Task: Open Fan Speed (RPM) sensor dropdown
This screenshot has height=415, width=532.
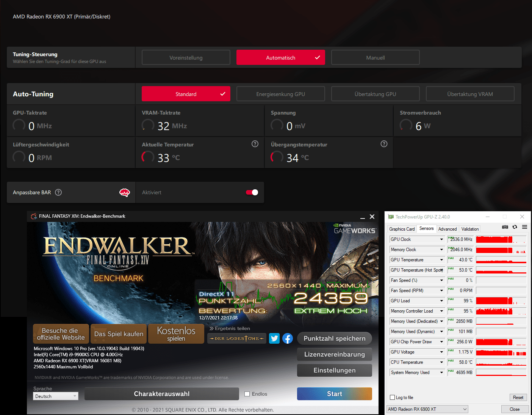Action: (441, 291)
